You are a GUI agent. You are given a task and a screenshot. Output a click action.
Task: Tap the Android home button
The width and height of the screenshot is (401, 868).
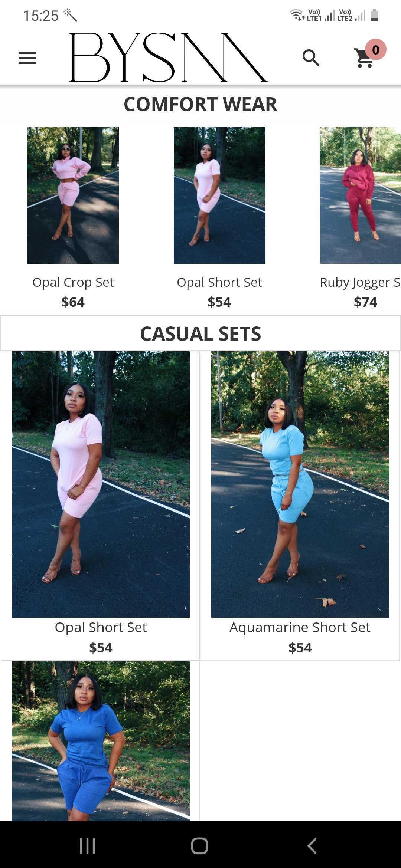pyautogui.click(x=200, y=846)
